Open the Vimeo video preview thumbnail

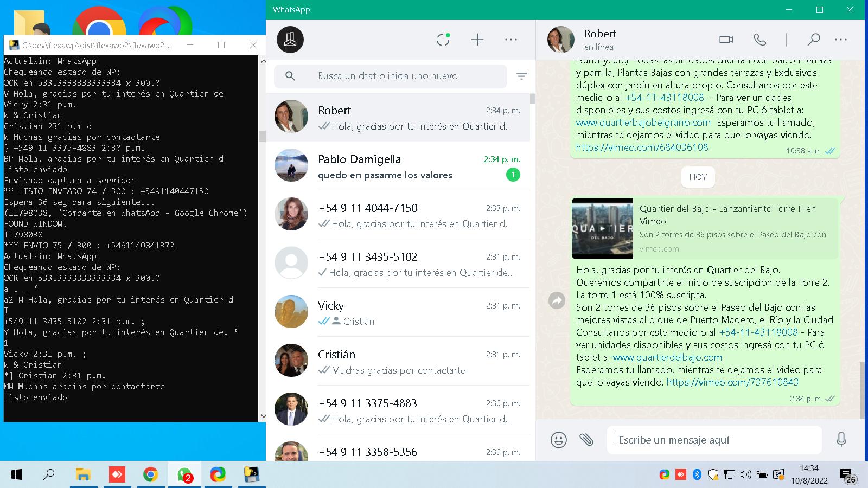coord(602,228)
